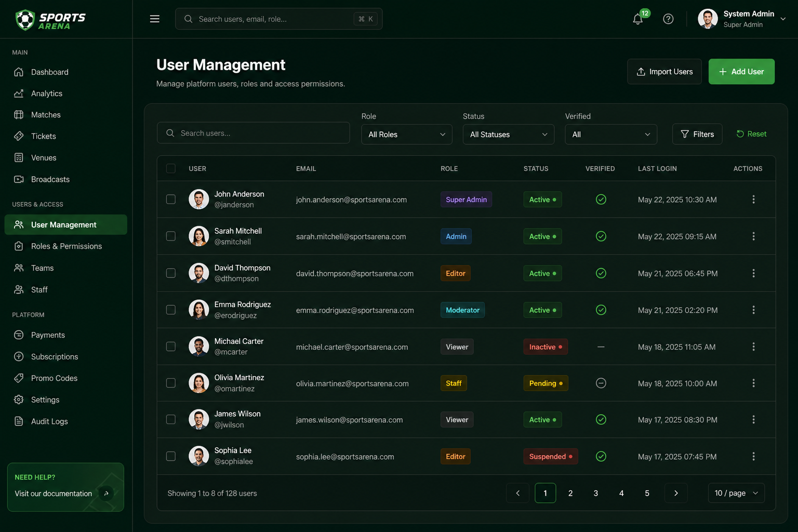Click verified checkmark icon for Sarah Mitchell

[601, 236]
